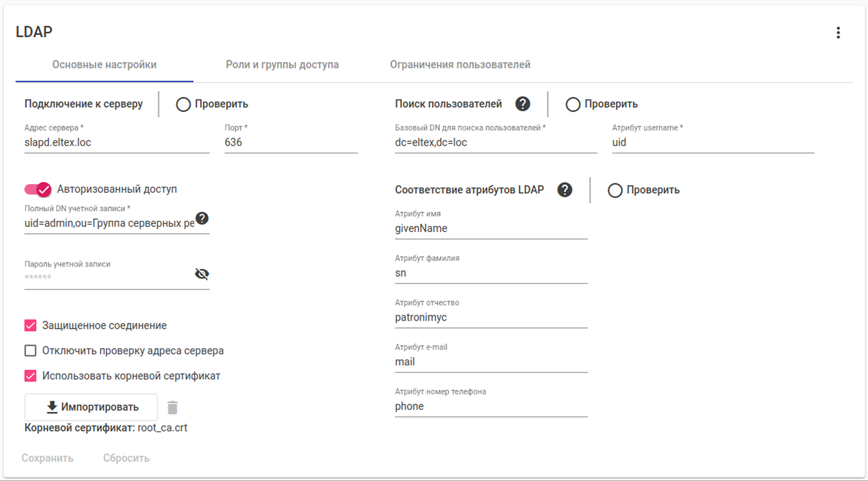
Task: Toggle password visibility eye icon
Action: tap(202, 274)
